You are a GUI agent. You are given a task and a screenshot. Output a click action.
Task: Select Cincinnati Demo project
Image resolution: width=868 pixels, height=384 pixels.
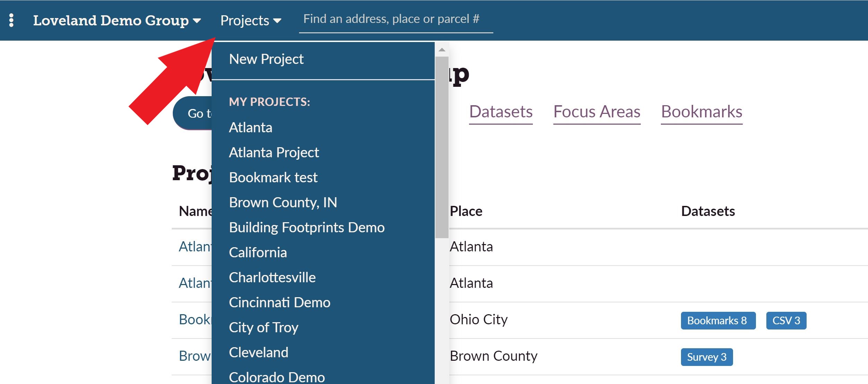point(280,302)
